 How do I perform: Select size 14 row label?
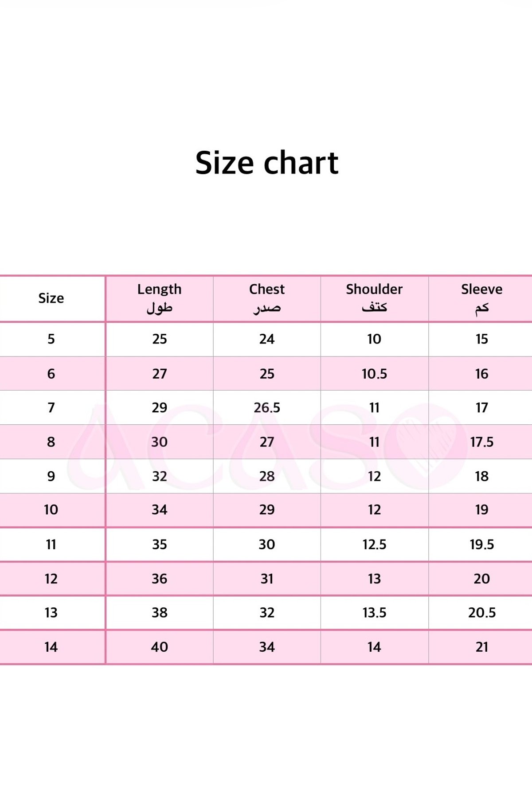[51, 647]
